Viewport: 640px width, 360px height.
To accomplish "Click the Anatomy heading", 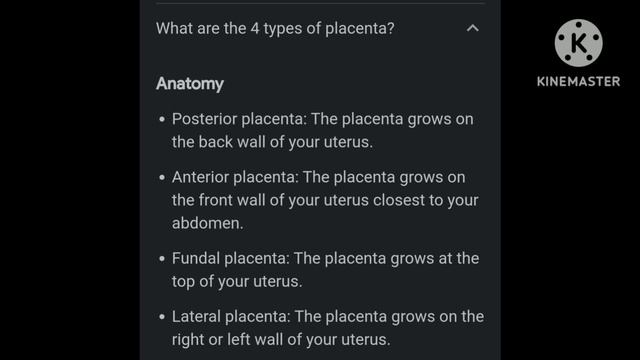I will [190, 84].
